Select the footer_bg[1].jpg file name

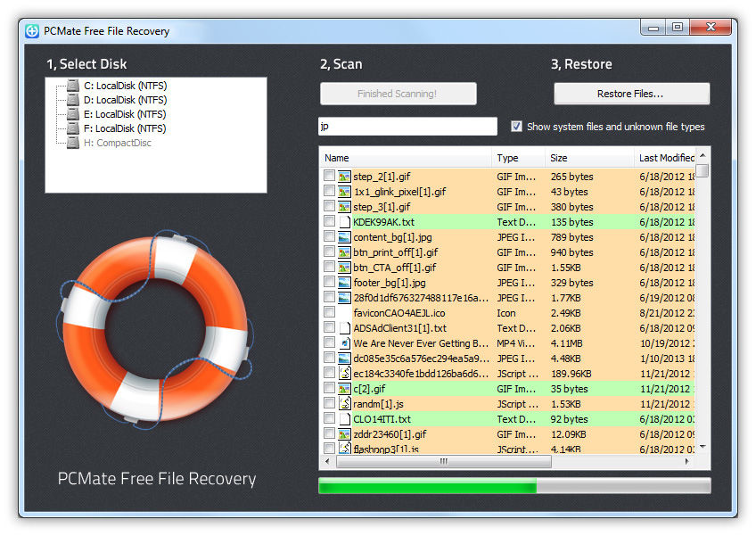pyautogui.click(x=390, y=283)
